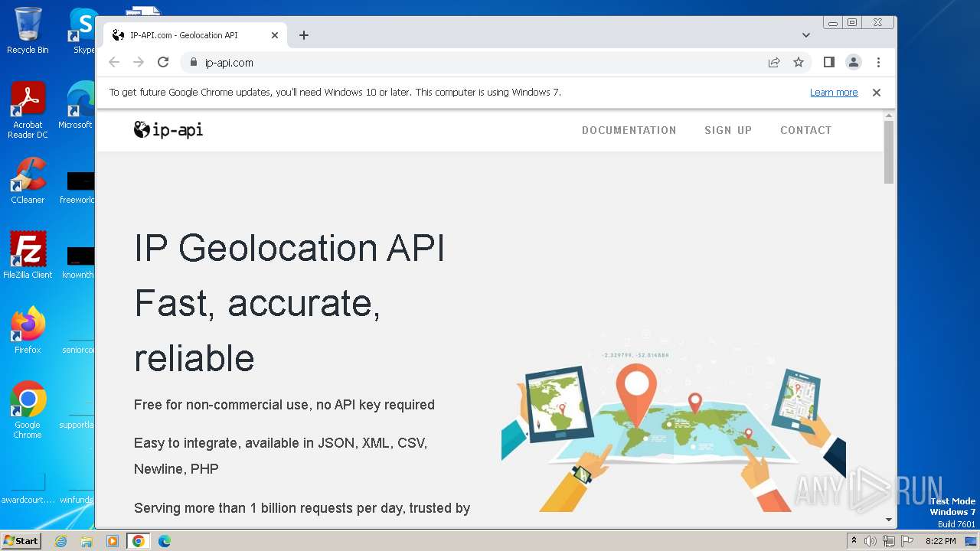Click the IP Geolocation API heading
This screenshot has height=551, width=980.
click(289, 249)
